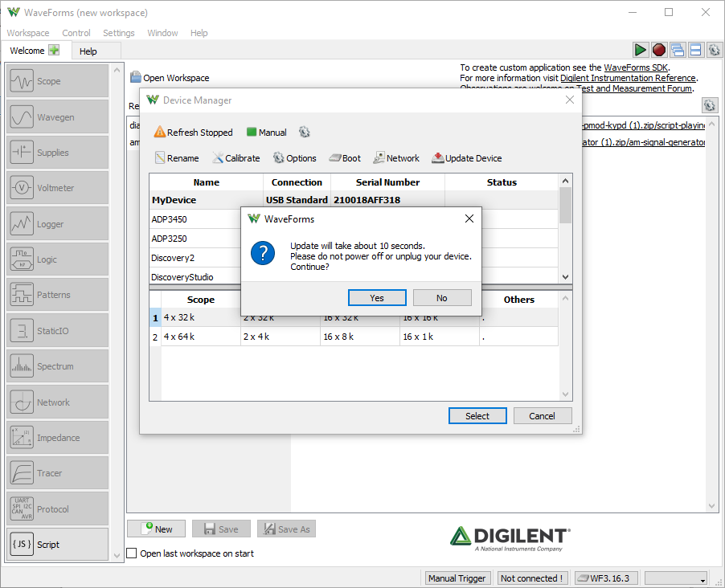Click the Name column header
The height and width of the screenshot is (588, 725).
(207, 182)
